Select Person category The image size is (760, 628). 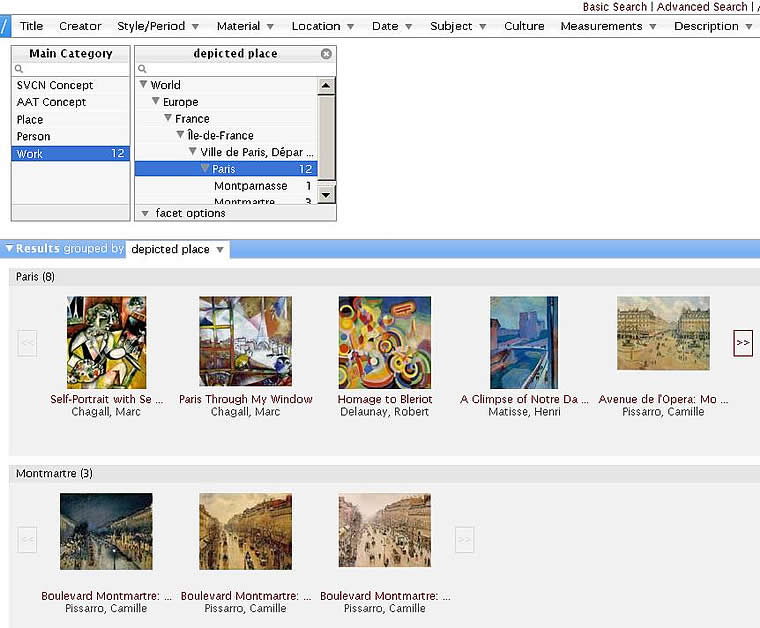[71, 136]
